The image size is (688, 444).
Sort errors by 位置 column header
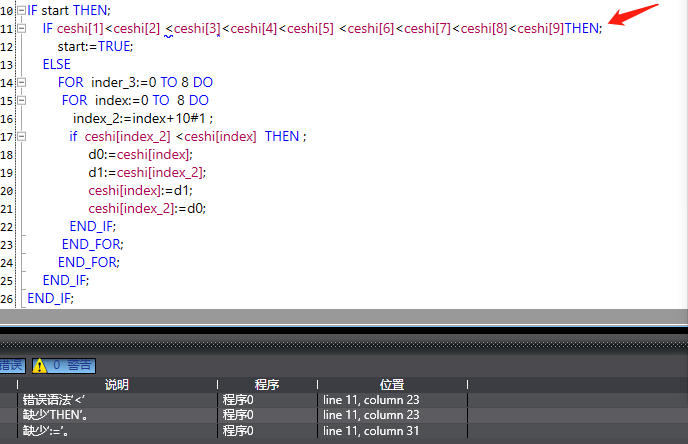click(392, 384)
